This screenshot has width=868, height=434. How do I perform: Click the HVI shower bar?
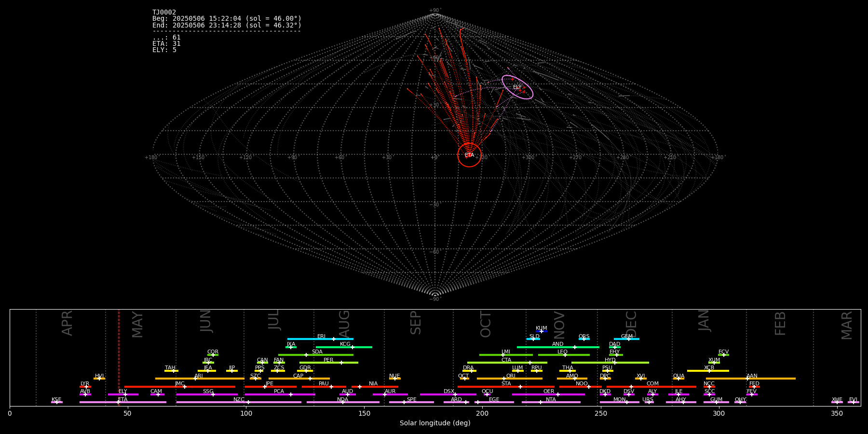(x=99, y=379)
